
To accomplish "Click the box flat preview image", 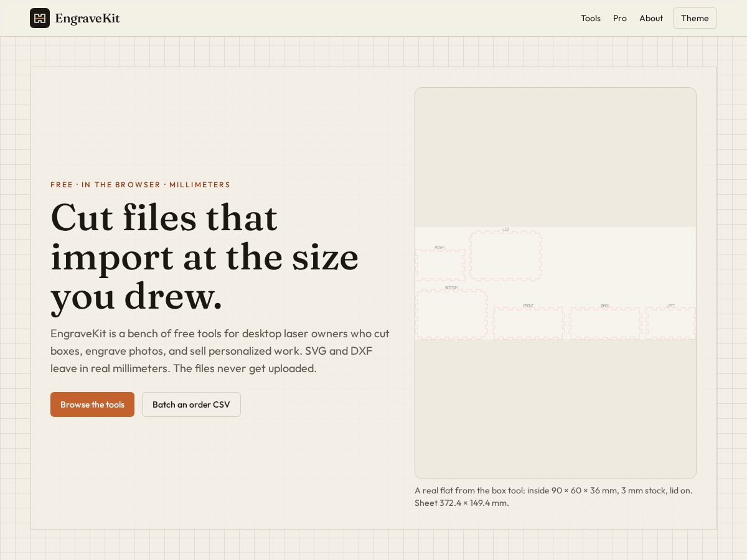I will pos(555,283).
